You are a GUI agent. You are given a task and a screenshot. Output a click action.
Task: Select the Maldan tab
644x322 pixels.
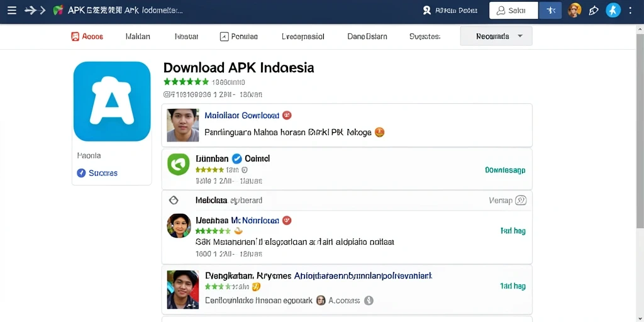pos(138,36)
